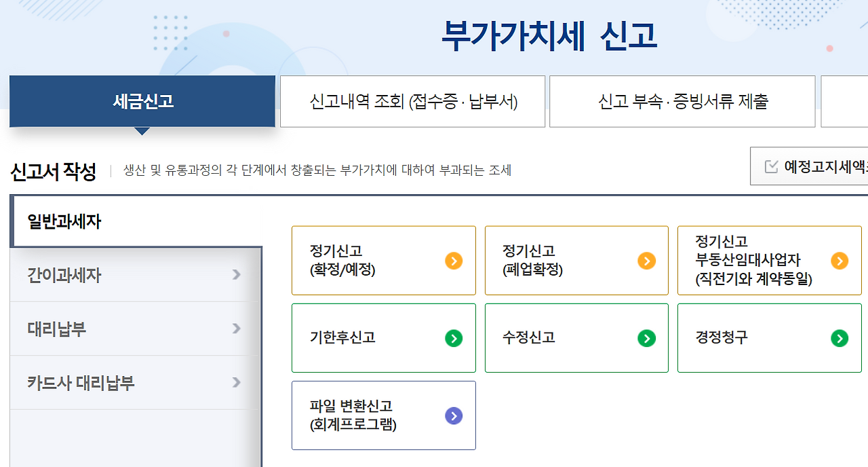
Task: Click the orange arrow icon on 정기신고 (폐업확정)
Action: pyautogui.click(x=646, y=260)
